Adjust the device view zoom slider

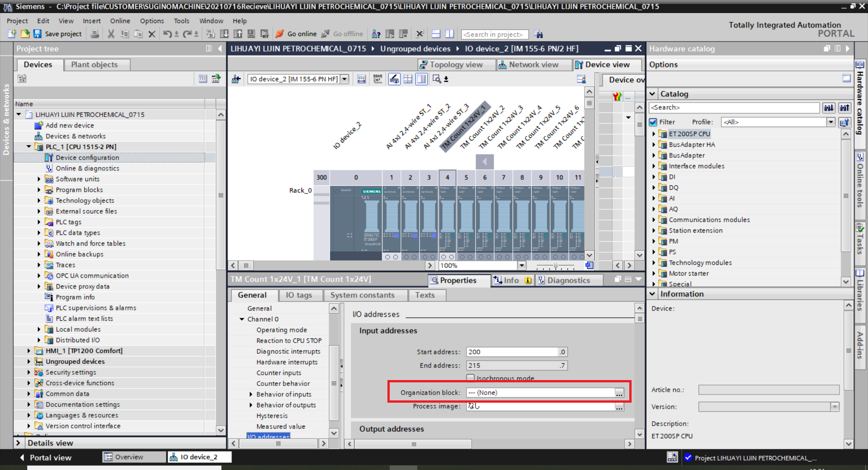pos(556,266)
